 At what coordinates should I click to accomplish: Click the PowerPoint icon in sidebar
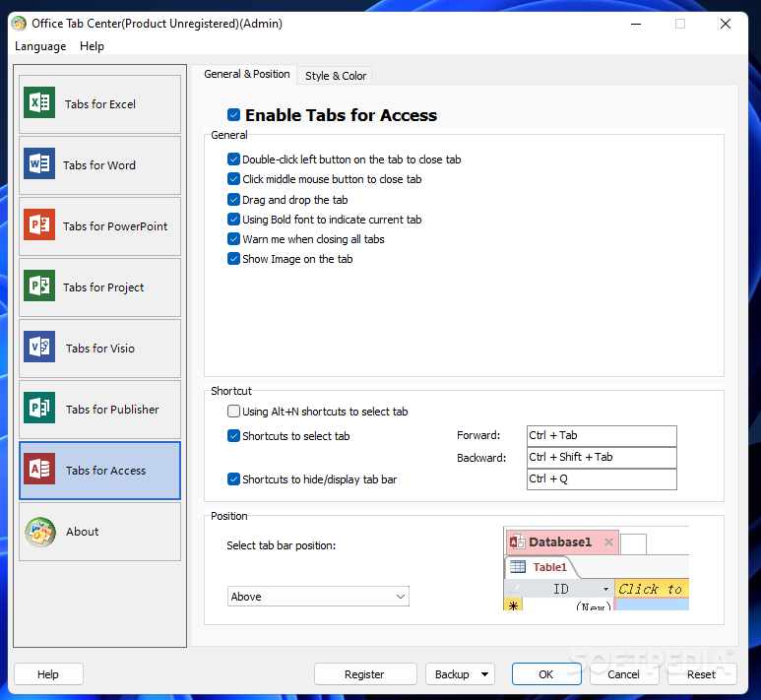(39, 224)
